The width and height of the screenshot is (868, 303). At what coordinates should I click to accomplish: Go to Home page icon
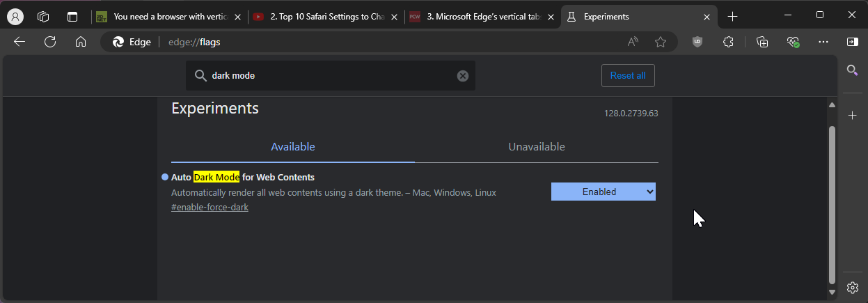pos(81,42)
